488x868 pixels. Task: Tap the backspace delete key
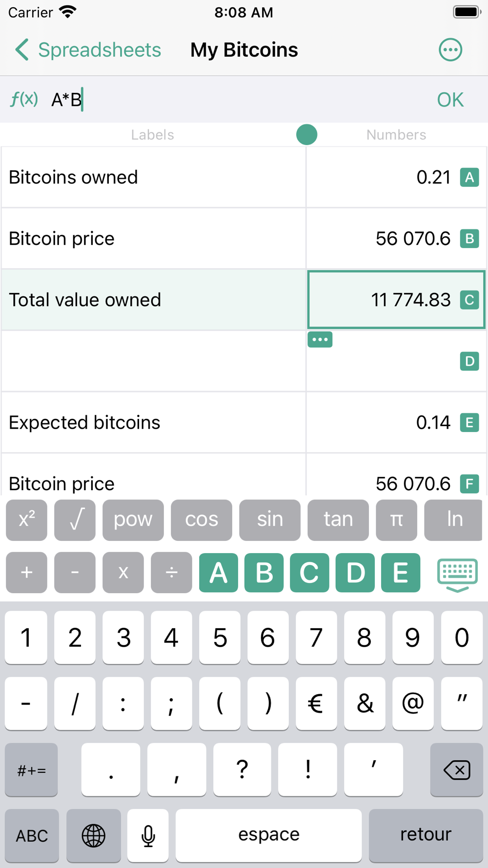coord(456,770)
